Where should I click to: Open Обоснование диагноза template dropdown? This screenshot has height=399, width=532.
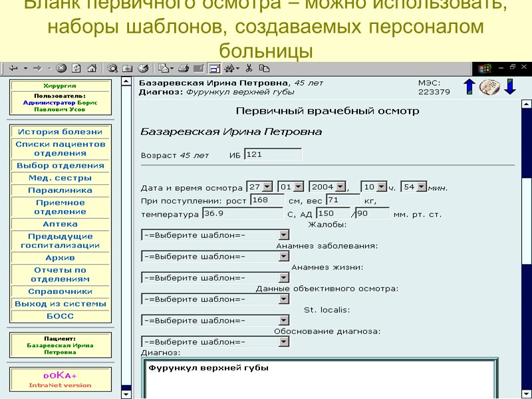click(215, 342)
